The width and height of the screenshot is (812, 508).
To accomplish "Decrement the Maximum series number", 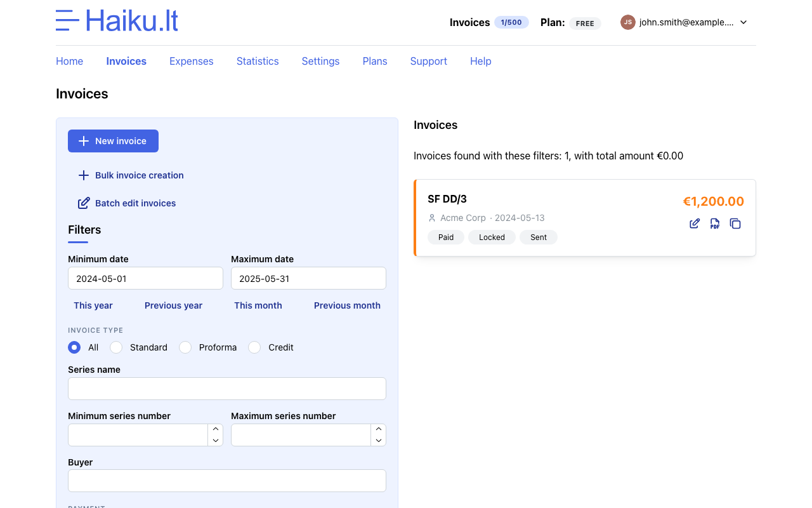I will pyautogui.click(x=379, y=441).
